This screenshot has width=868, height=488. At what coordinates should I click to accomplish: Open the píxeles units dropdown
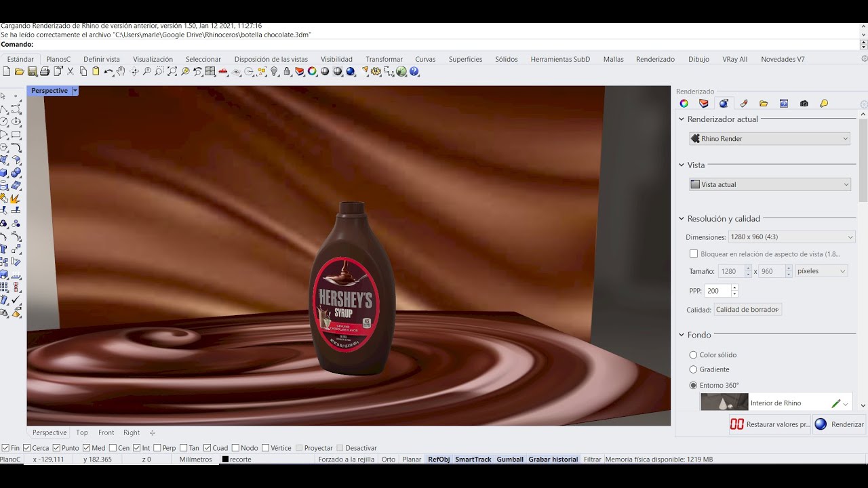tap(822, 271)
